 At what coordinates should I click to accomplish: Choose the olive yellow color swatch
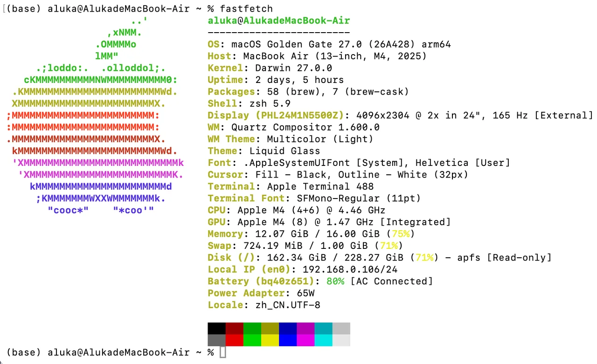point(270,328)
